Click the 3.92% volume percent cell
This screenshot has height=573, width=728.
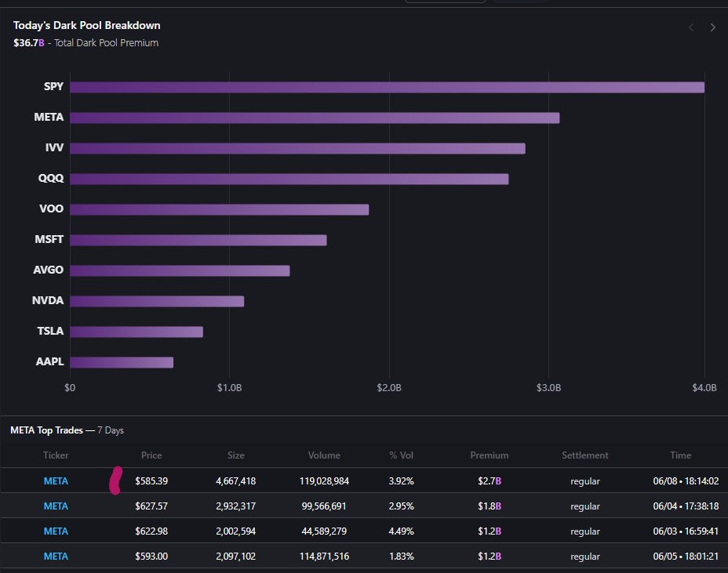(x=401, y=481)
